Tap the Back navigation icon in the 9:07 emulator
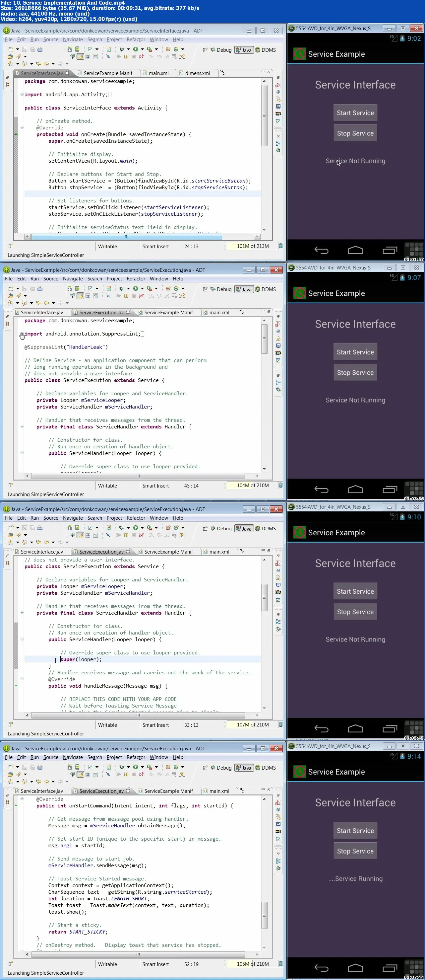This screenshot has width=425, height=980. [321, 489]
